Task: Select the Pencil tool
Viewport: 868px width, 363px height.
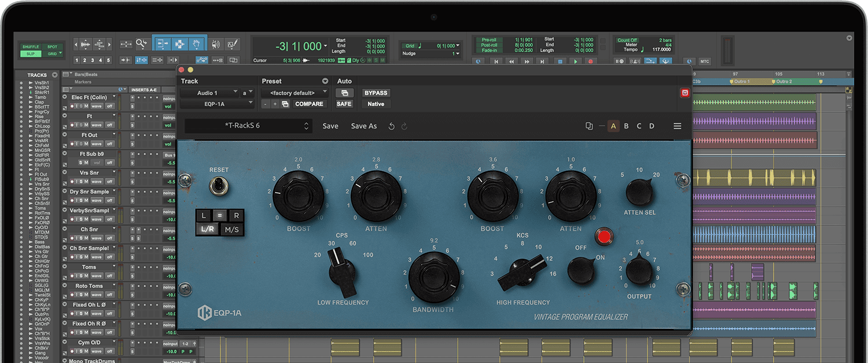Action: 232,44
